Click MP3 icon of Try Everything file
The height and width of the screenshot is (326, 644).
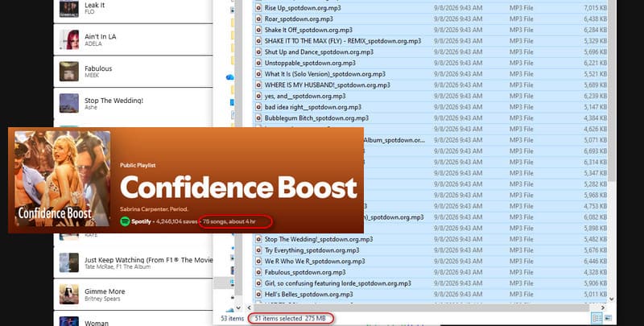(258, 250)
